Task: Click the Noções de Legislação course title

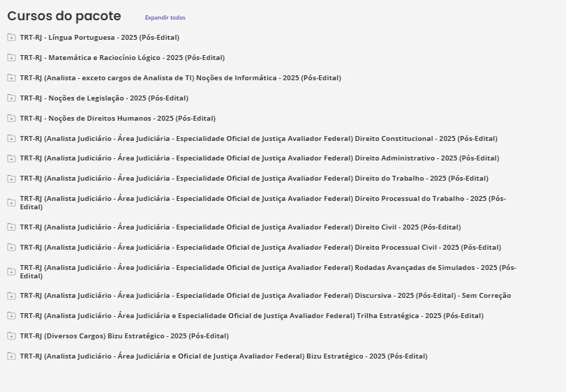Action: [x=104, y=98]
